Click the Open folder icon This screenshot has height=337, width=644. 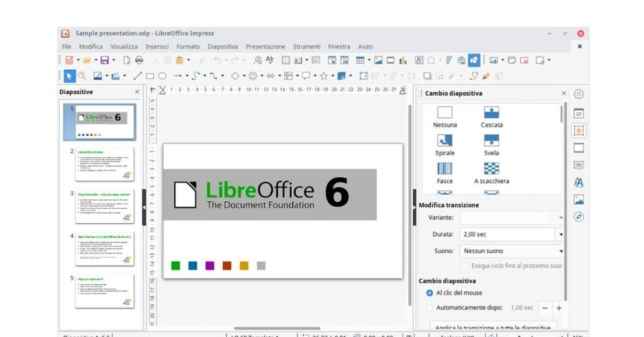click(86, 60)
